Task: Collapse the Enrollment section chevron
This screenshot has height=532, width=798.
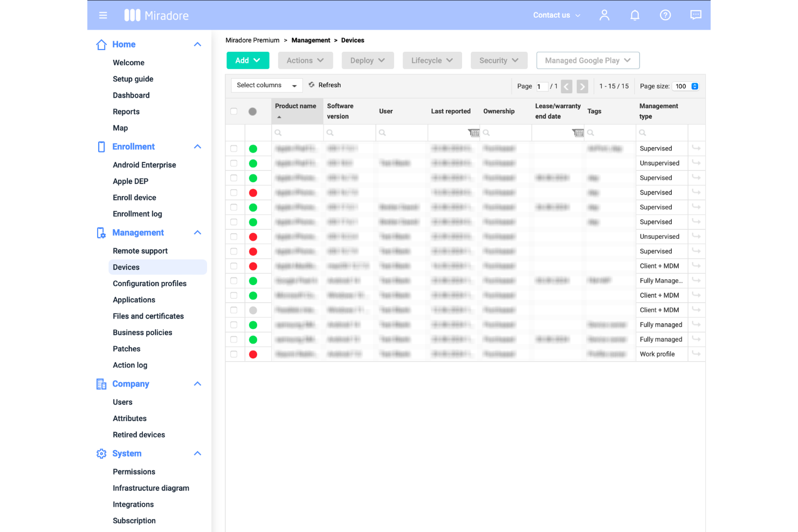Action: (x=197, y=147)
